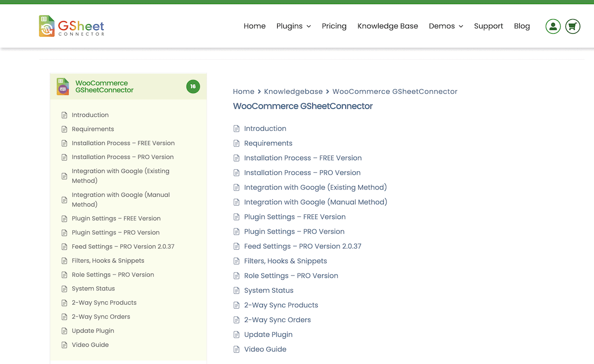Click document icon beside main Video Guide

click(x=237, y=350)
